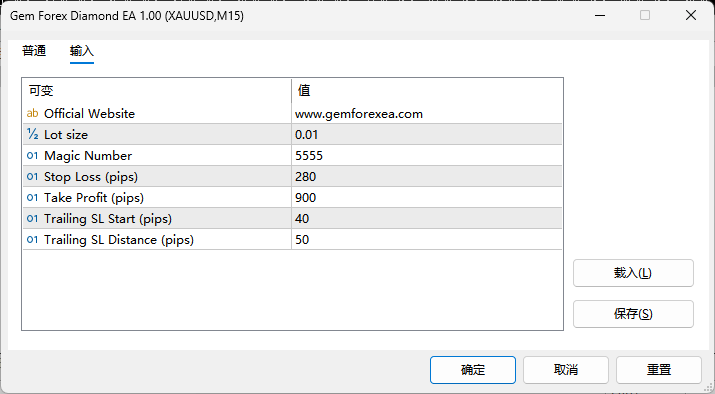This screenshot has height=394, width=715.
Task: Click the string type icon beside Official Website
Action: [32, 114]
